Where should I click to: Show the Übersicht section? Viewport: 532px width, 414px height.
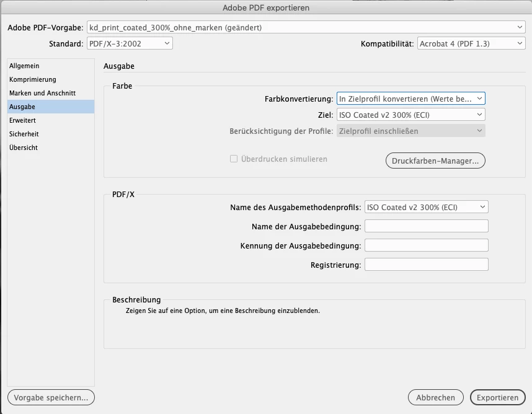pos(51,148)
